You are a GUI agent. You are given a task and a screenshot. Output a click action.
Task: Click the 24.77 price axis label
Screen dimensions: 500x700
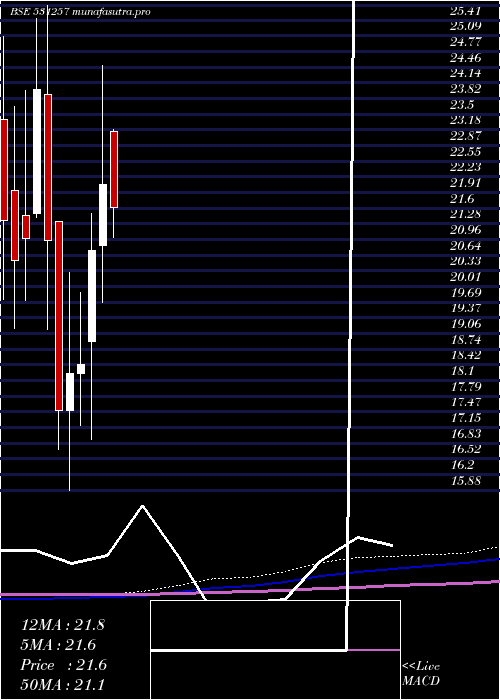coord(465,42)
